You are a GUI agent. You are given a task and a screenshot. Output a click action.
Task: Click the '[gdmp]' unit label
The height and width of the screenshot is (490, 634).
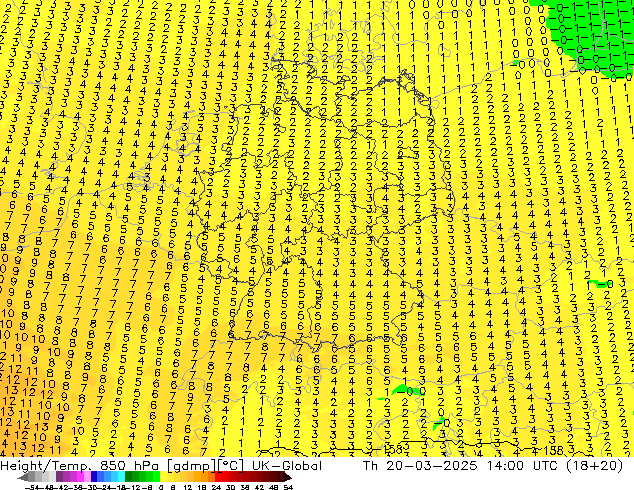tap(192, 466)
